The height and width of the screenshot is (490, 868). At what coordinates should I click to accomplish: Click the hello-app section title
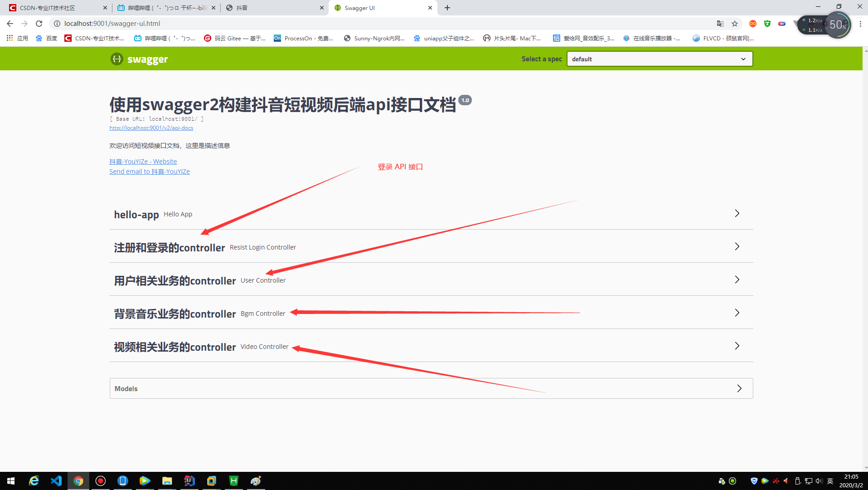coord(136,215)
